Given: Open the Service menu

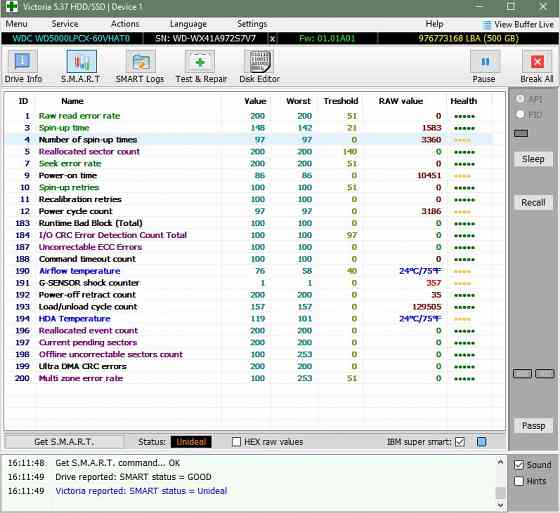Looking at the screenshot, I should point(65,24).
